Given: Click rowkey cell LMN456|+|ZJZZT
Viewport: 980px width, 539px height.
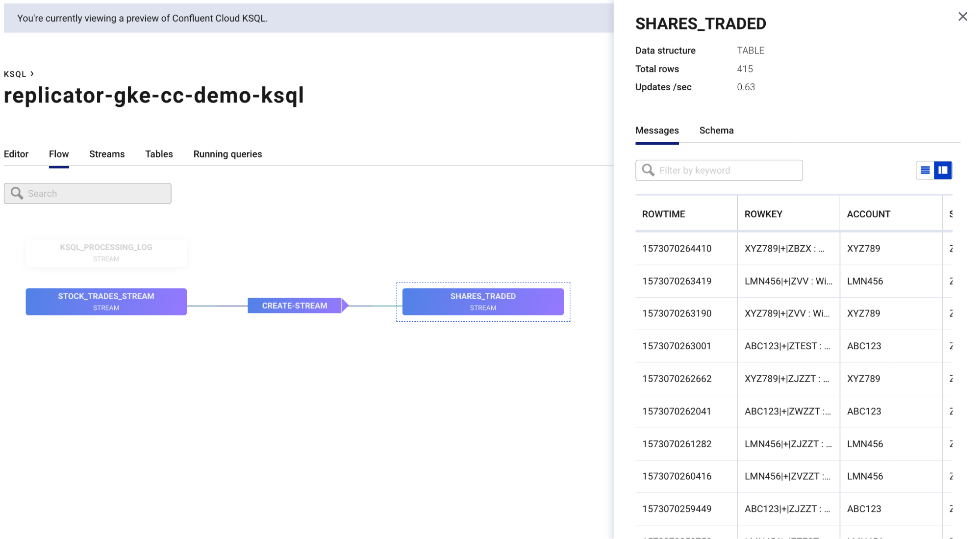Looking at the screenshot, I should (x=788, y=444).
